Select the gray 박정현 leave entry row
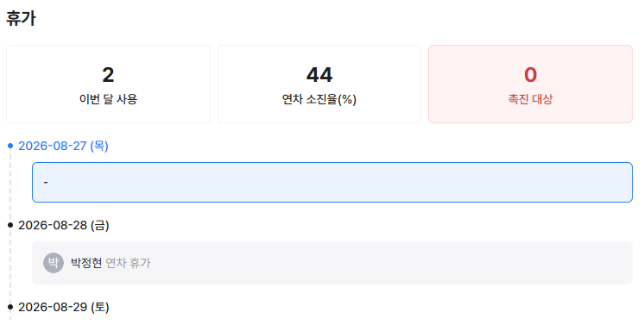This screenshot has height=325, width=644. click(x=332, y=263)
